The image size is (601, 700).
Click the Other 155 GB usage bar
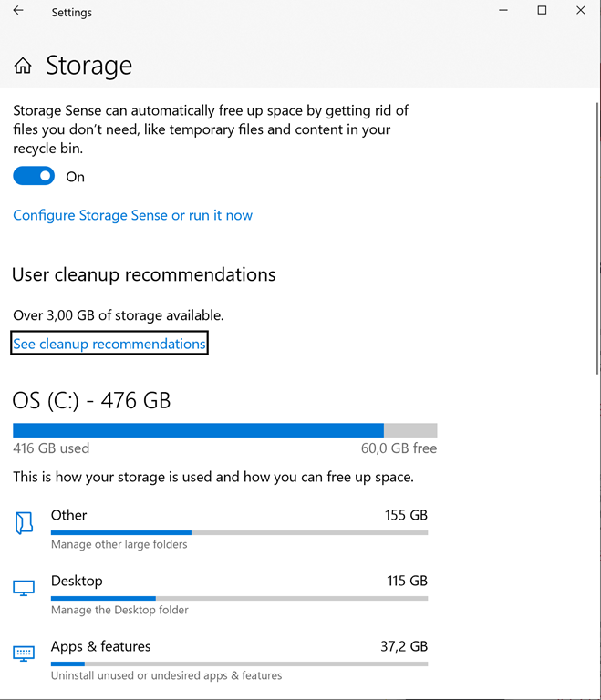coord(239,532)
